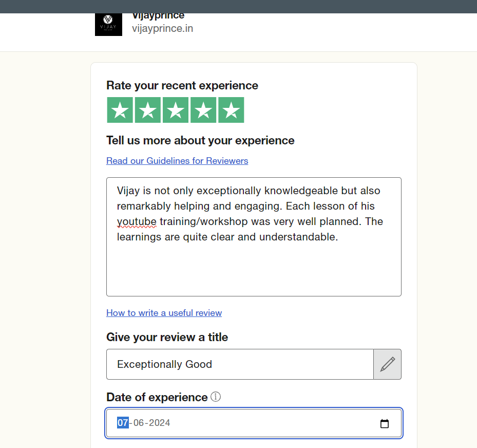Screen dimensions: 477x448
Task: Click the misspelled word youtube in review
Action: tap(137, 221)
